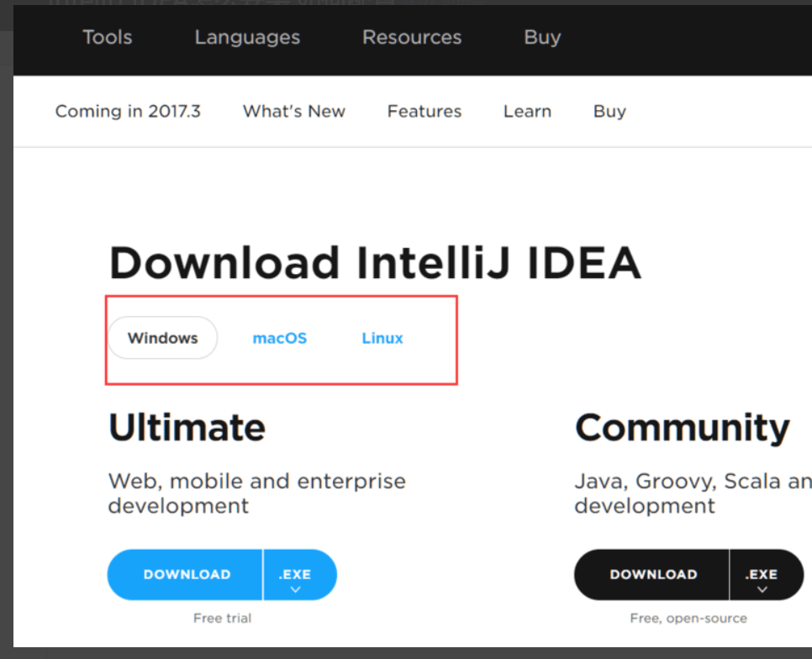Expand the black .EXE format dropdown
Screen dimensions: 812x659
[x=762, y=579]
